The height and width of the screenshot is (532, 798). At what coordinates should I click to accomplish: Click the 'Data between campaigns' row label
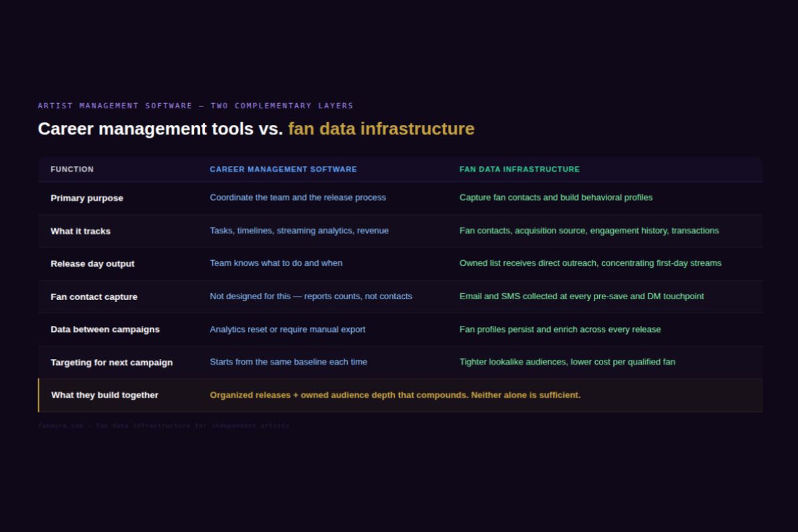click(x=105, y=330)
